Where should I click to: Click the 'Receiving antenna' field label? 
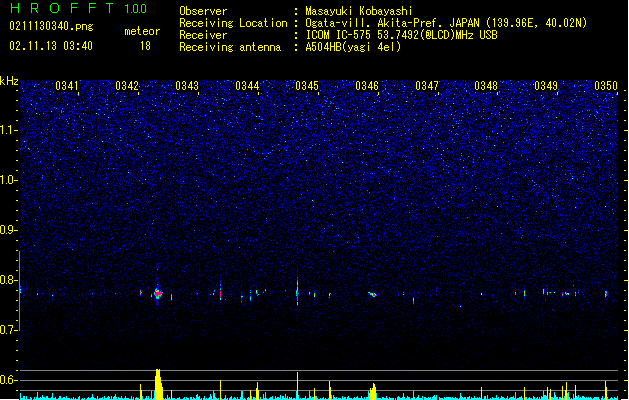point(230,47)
